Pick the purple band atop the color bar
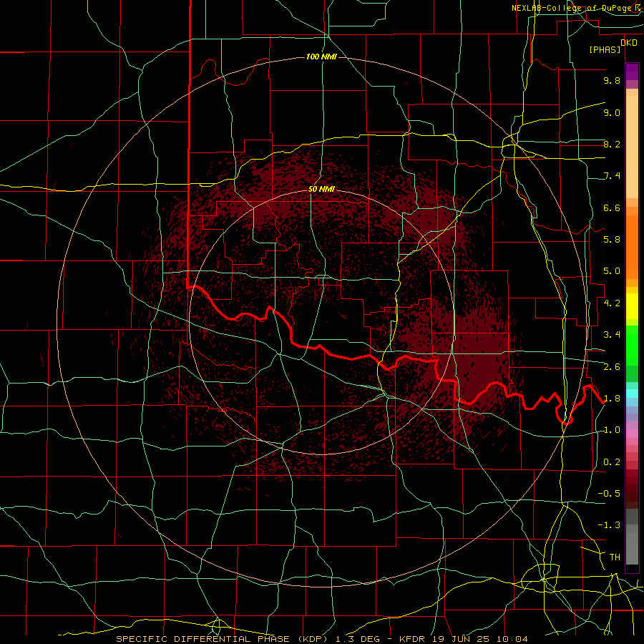 pyautogui.click(x=632, y=72)
